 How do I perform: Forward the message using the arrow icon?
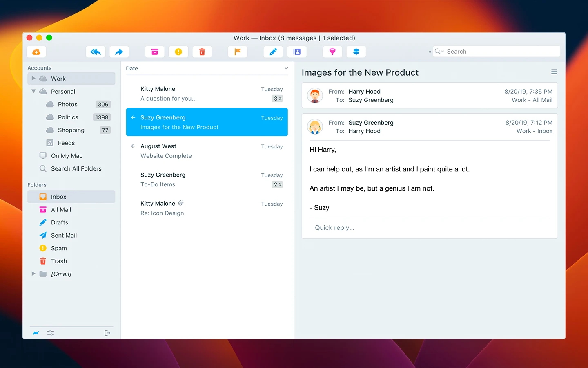[119, 52]
